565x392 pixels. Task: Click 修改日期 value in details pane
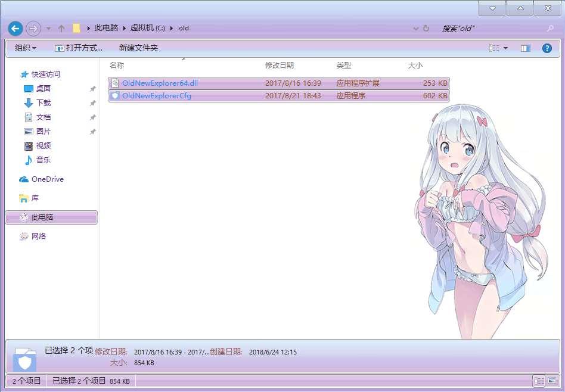pos(172,352)
